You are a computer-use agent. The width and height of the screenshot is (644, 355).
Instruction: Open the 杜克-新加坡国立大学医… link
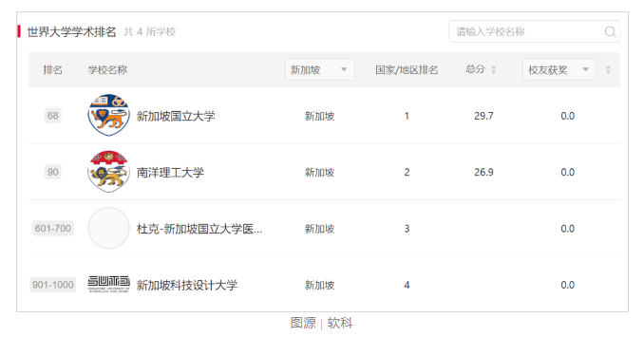click(x=199, y=229)
